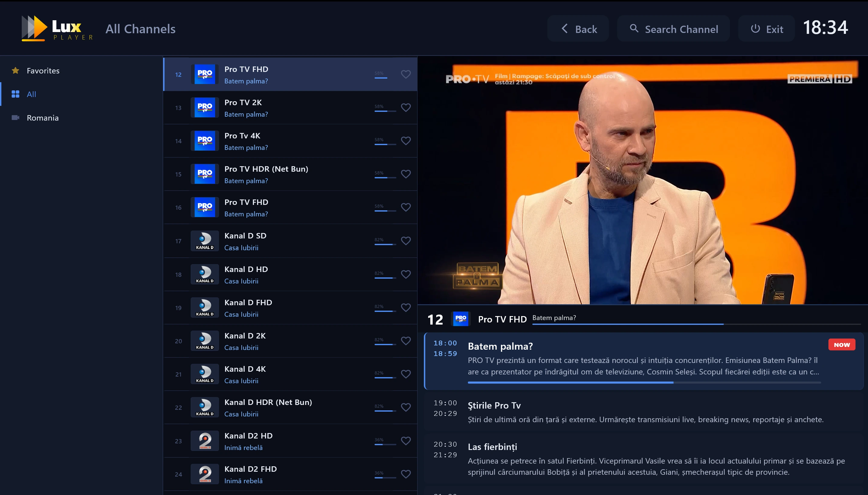This screenshot has height=495, width=868.
Task: Click heart on Kanal D HDR (Net Bun)
Action: 406,407
